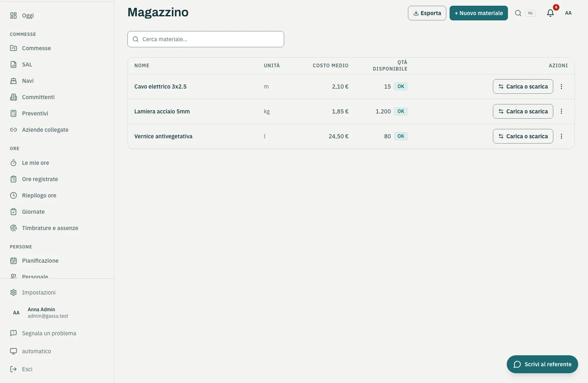Click the Le mie ore stopwatch icon

[13, 163]
